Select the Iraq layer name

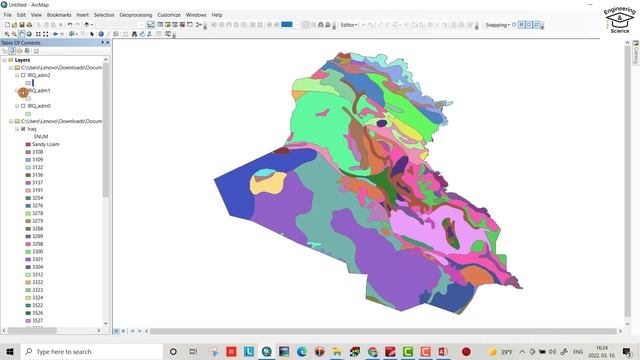coord(32,129)
